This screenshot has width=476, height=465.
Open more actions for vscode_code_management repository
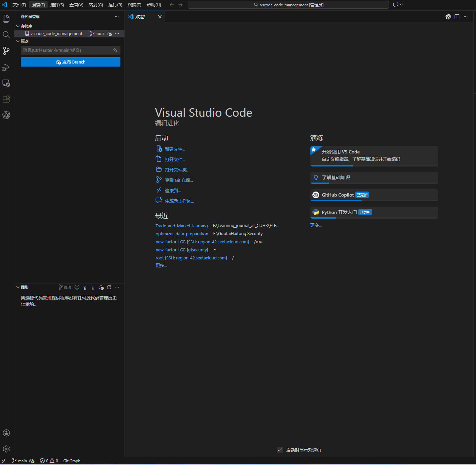click(117, 34)
